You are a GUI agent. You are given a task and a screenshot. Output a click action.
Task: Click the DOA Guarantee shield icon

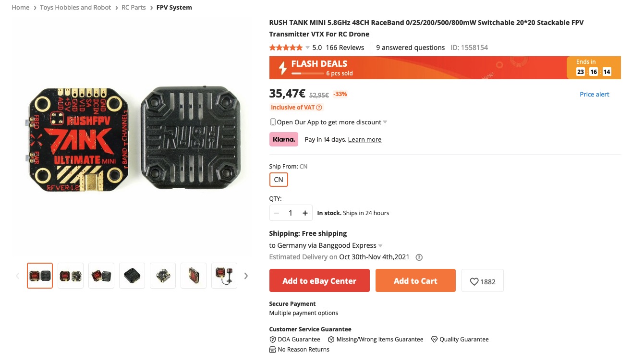tap(272, 339)
